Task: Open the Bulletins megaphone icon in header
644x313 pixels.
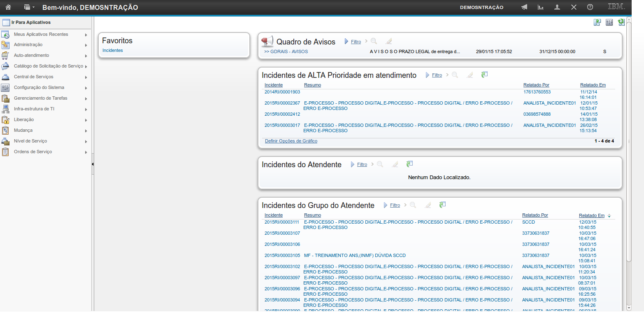Action: (x=524, y=7)
